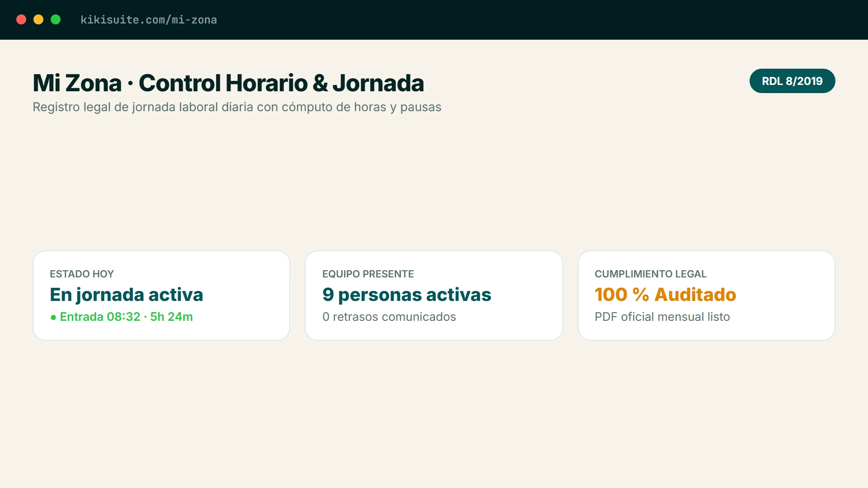The image size is (868, 488).
Task: Click the ESTADO HOY label
Action: click(x=82, y=274)
